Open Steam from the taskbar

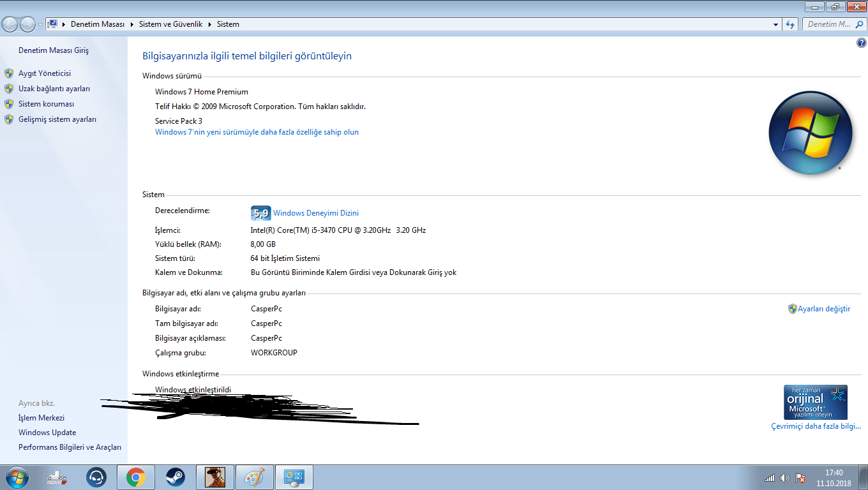click(175, 477)
